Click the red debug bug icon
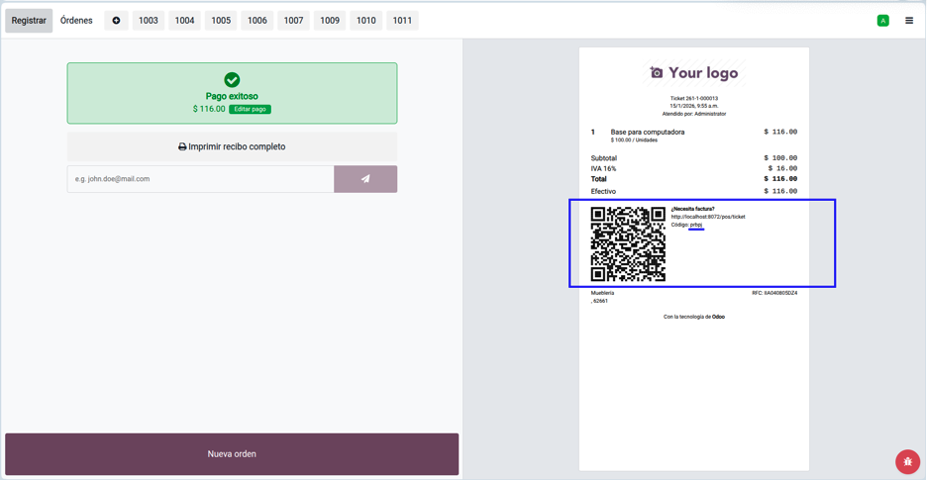The width and height of the screenshot is (927, 480). tap(907, 460)
